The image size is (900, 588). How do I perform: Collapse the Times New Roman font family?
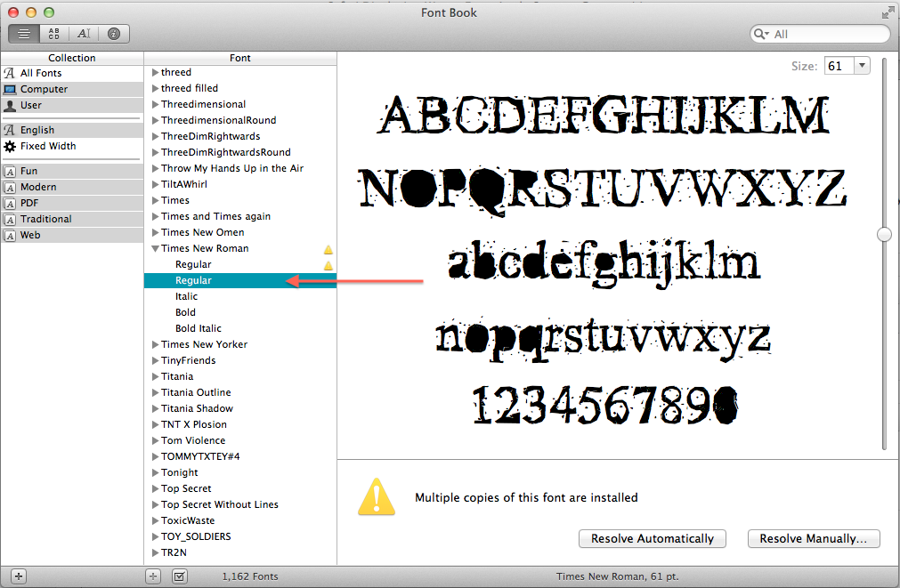(x=154, y=248)
